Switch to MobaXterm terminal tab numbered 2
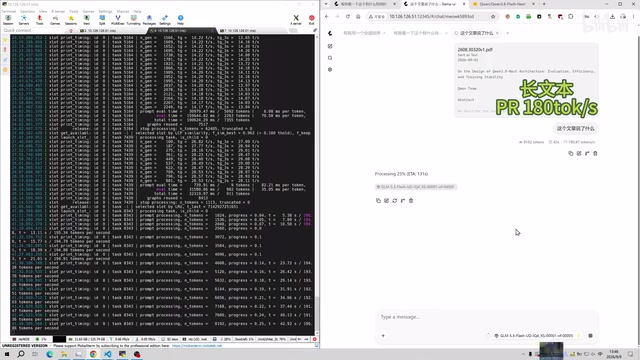Screen dimensions: 640x360 coord(99,31)
